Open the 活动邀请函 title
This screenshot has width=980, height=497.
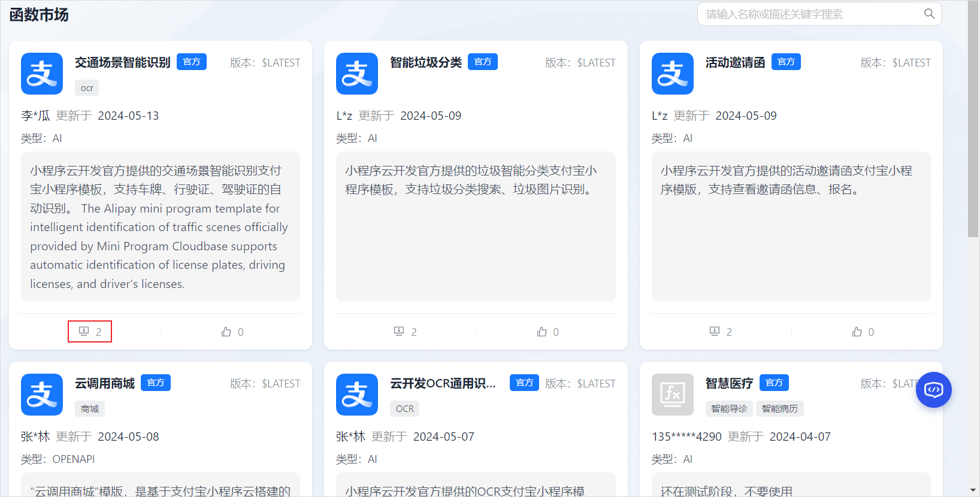735,62
